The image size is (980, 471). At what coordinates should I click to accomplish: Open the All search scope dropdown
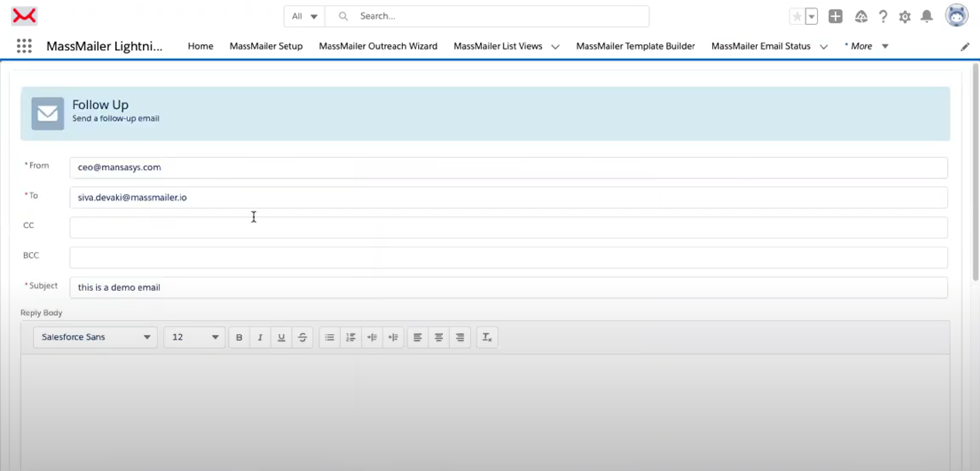point(304,17)
